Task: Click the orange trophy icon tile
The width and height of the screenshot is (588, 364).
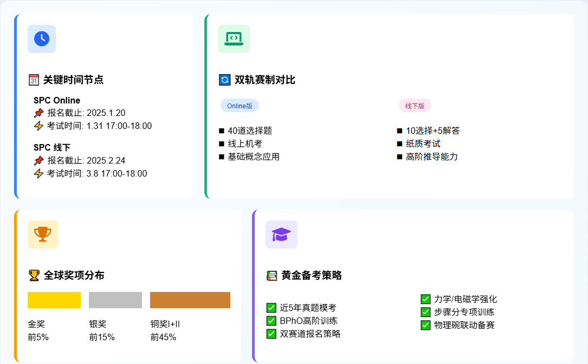Action: point(43,235)
